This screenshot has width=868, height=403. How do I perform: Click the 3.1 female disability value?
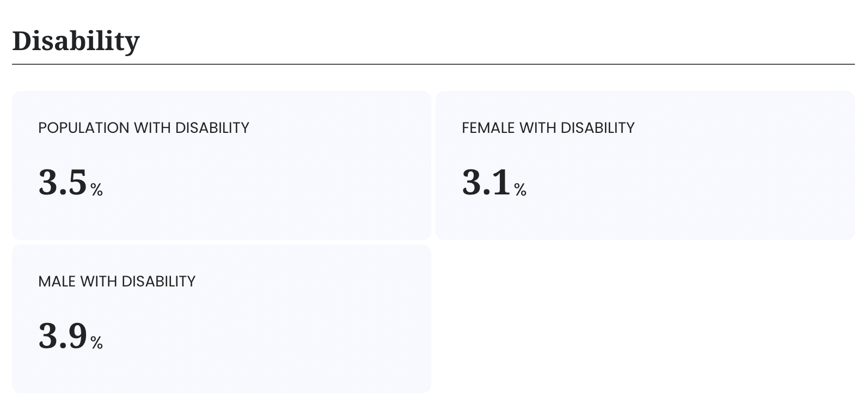pyautogui.click(x=486, y=182)
